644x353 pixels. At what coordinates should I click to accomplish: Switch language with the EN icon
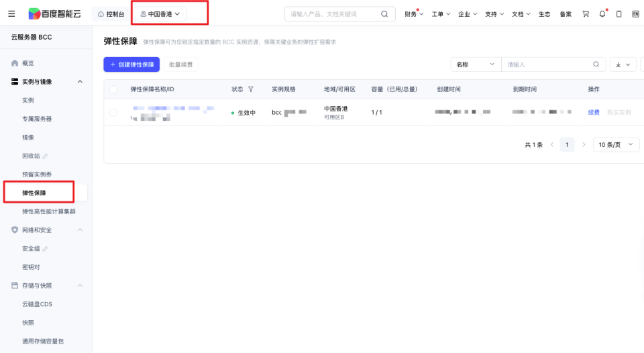[x=635, y=14]
